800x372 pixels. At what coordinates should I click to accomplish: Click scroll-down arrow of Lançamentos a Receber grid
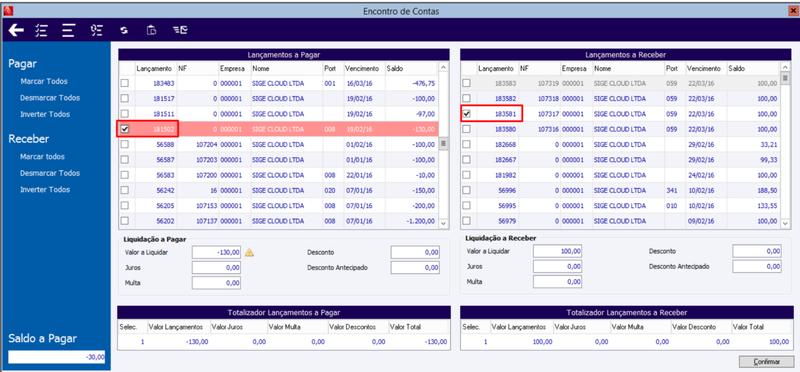coord(785,224)
